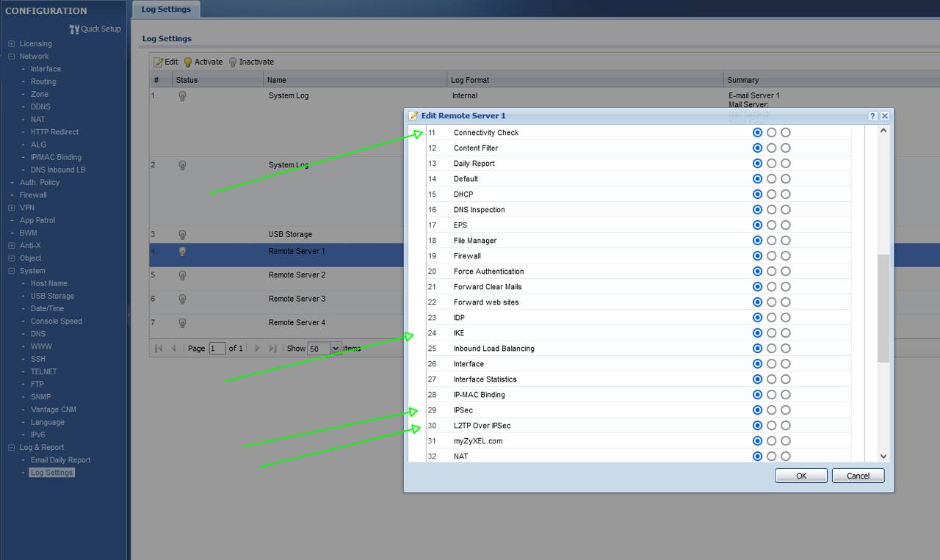940x560 pixels.
Task: Click status bulb of Remote Server 3 row
Action: (182, 299)
